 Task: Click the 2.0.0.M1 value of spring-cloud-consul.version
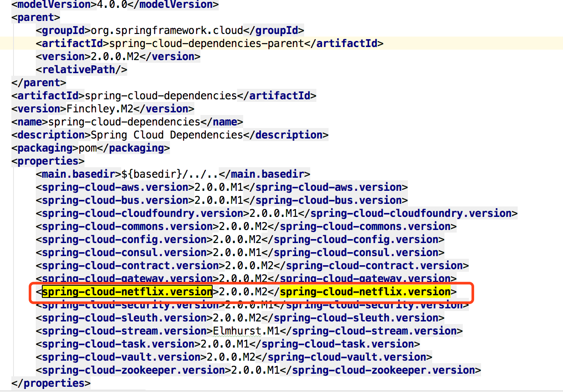[x=237, y=253]
